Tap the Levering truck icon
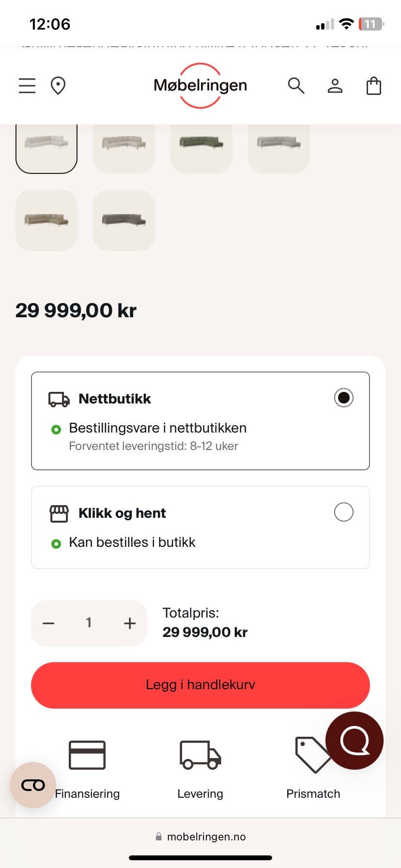This screenshot has height=868, width=401. (200, 755)
